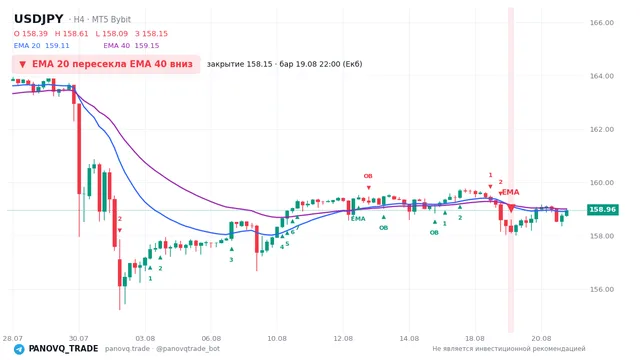Click the 'Не является инвестиционной рекомендацией' disclaimer
640x360 pixels.
[x=509, y=349]
